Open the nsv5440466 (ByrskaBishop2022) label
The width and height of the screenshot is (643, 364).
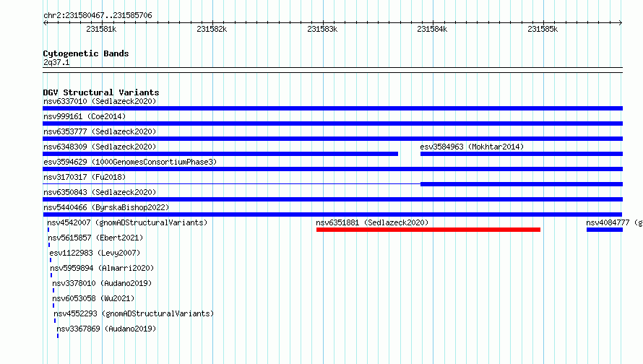click(106, 207)
